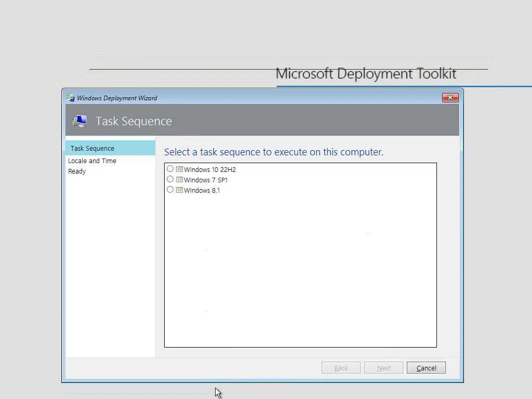Open the Task Sequence step in sidebar
This screenshot has height=399, width=532.
[110, 148]
